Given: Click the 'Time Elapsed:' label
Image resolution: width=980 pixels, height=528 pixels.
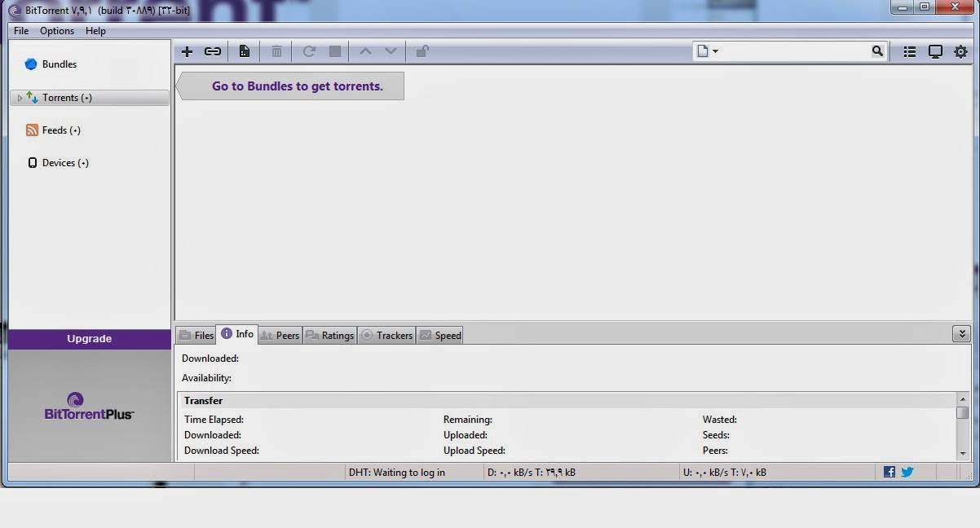Looking at the screenshot, I should tap(214, 420).
